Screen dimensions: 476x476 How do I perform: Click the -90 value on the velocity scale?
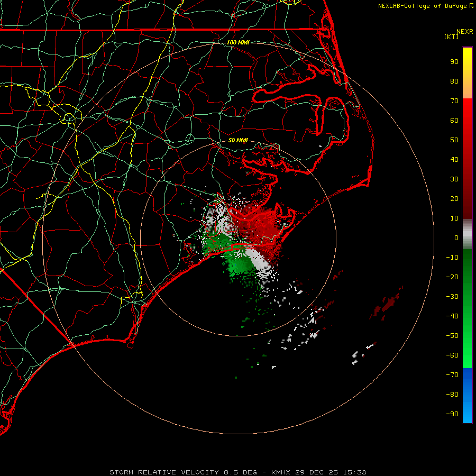pos(452,414)
